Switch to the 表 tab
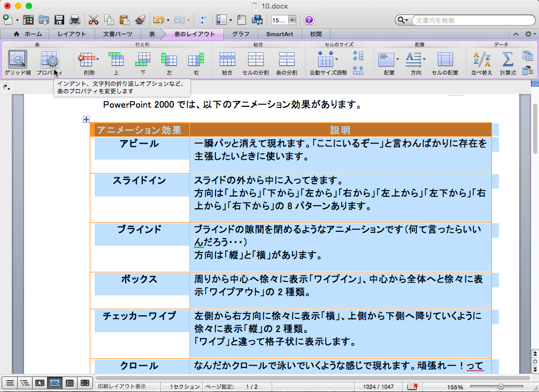539x392 pixels. tap(152, 34)
